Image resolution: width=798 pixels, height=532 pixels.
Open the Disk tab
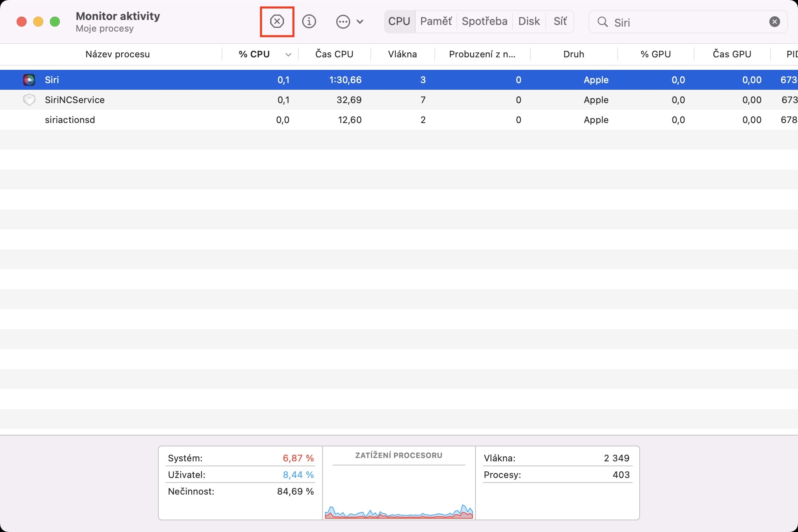pos(529,22)
